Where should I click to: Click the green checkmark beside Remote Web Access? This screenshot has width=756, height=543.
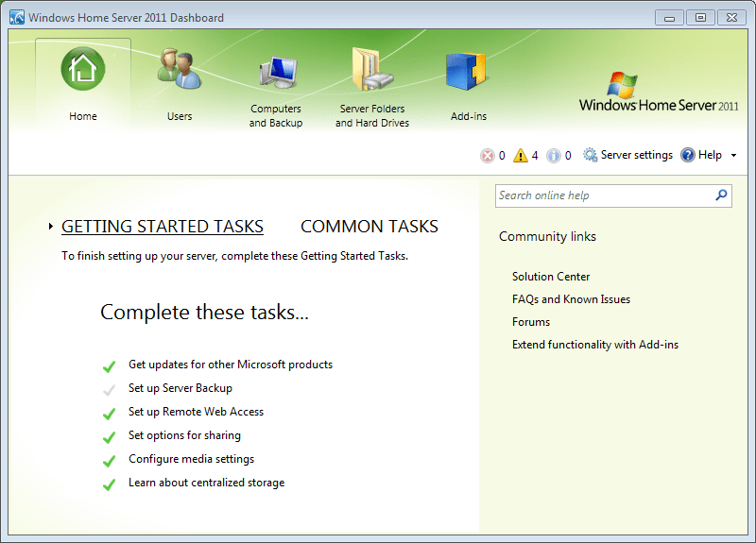[109, 414]
